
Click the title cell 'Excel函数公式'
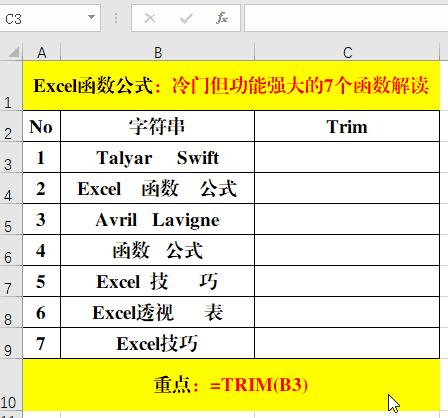click(x=231, y=86)
